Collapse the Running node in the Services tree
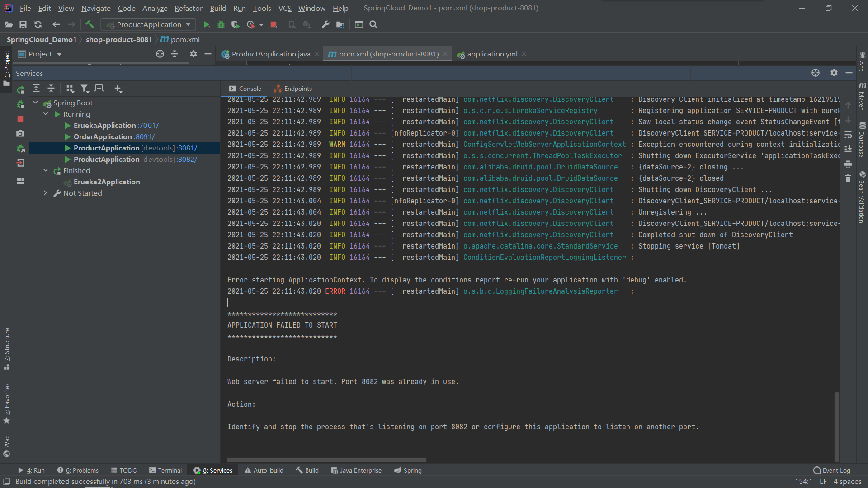868x488 pixels. [46, 114]
